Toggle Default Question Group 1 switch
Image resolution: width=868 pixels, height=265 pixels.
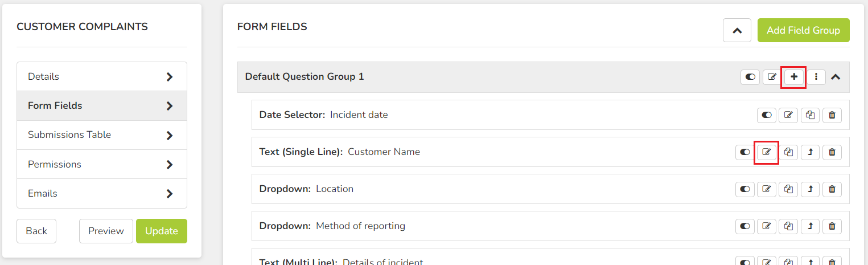750,77
